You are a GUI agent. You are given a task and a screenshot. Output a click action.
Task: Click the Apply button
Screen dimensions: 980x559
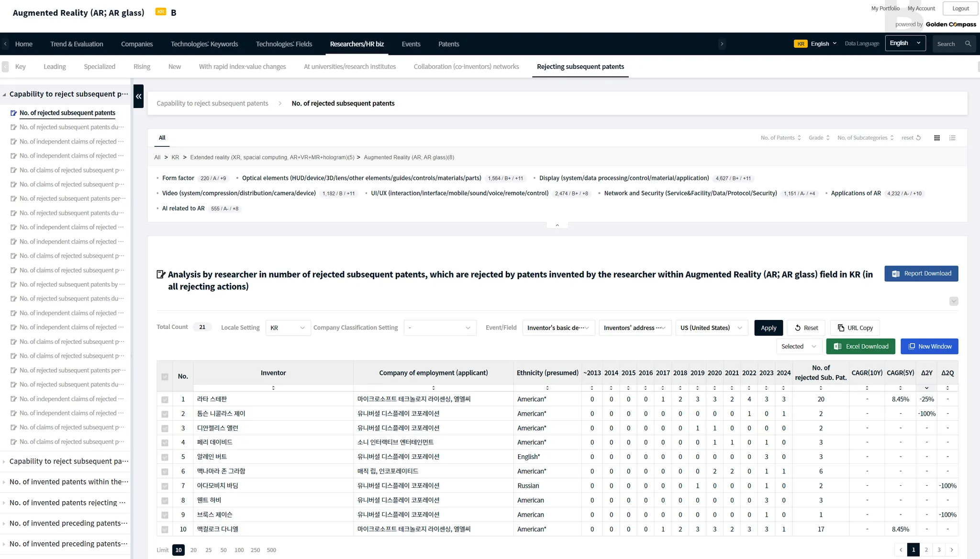pyautogui.click(x=768, y=328)
